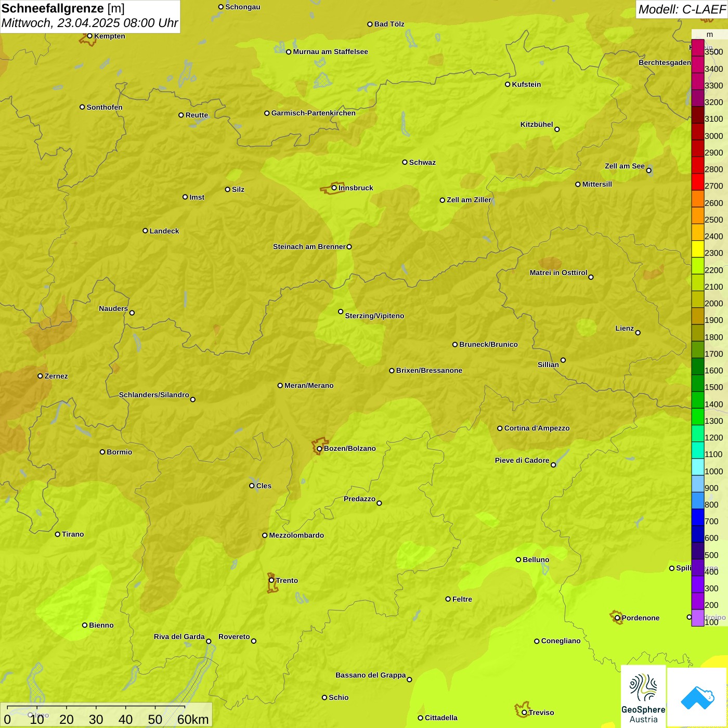Click the Zernez location dot
This screenshot has width=728, height=728.
pyautogui.click(x=40, y=376)
